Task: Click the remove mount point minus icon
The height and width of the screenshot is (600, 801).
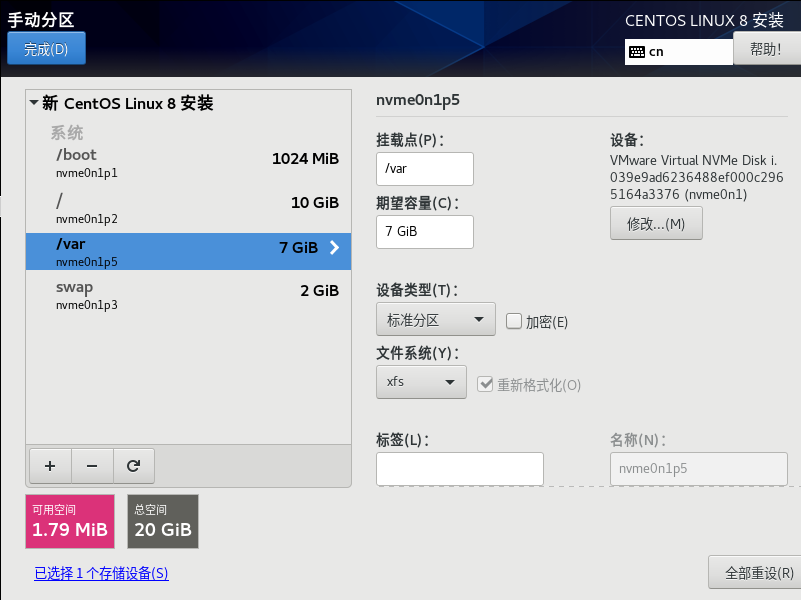Action: pos(92,466)
